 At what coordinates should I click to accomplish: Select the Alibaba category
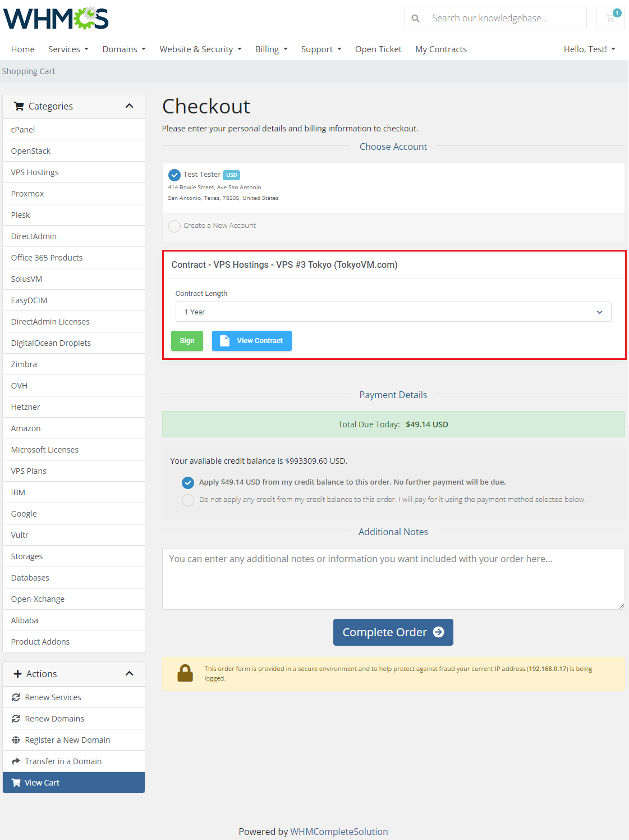click(x=74, y=620)
